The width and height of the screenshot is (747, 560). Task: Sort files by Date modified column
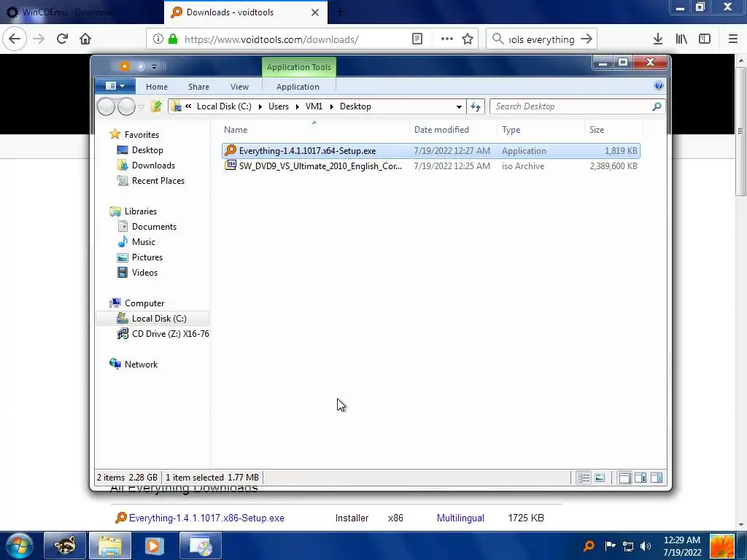point(453,130)
